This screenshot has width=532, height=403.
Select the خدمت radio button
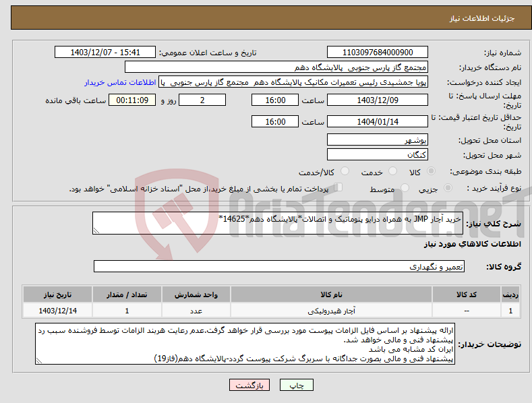(x=392, y=171)
